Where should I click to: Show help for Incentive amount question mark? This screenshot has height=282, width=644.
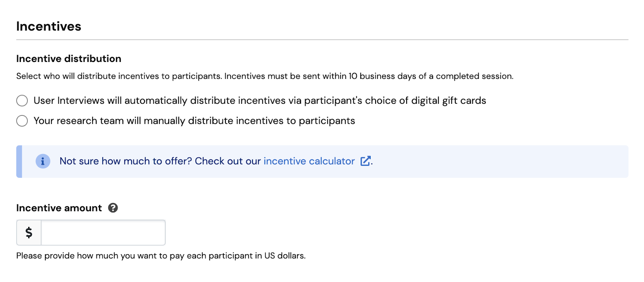coord(113,208)
